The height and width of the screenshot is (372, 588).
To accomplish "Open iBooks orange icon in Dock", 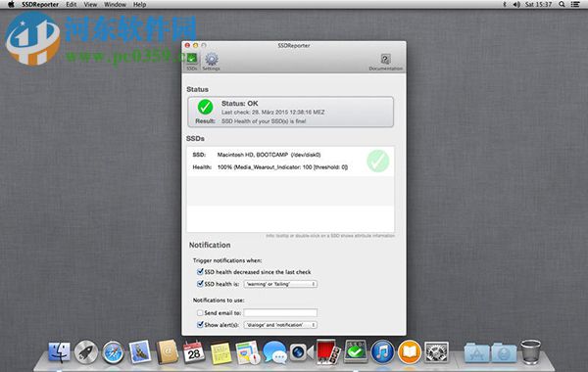I will pyautogui.click(x=409, y=352).
